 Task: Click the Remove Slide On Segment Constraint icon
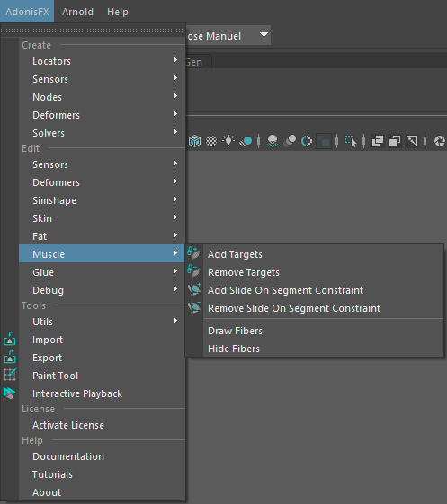(x=194, y=307)
